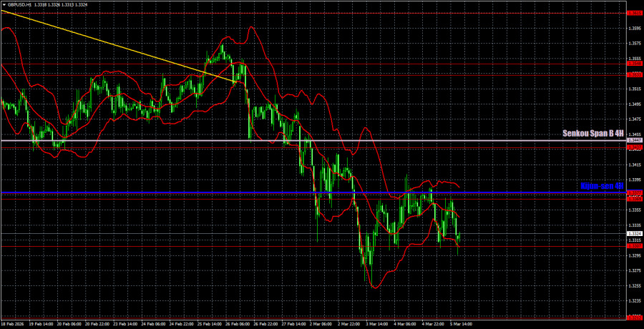Click the 18 Feb 2026 date label

(11, 324)
